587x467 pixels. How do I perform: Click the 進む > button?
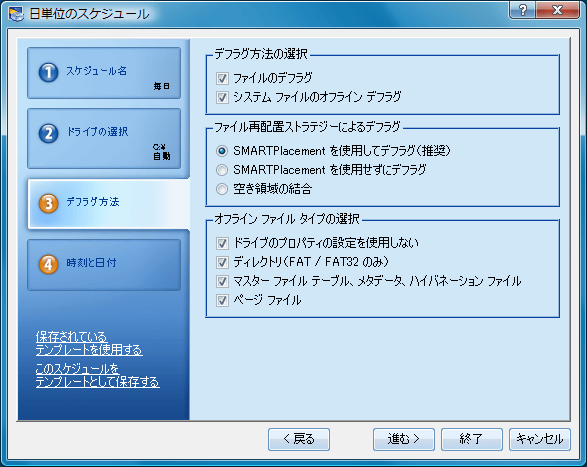coord(404,439)
